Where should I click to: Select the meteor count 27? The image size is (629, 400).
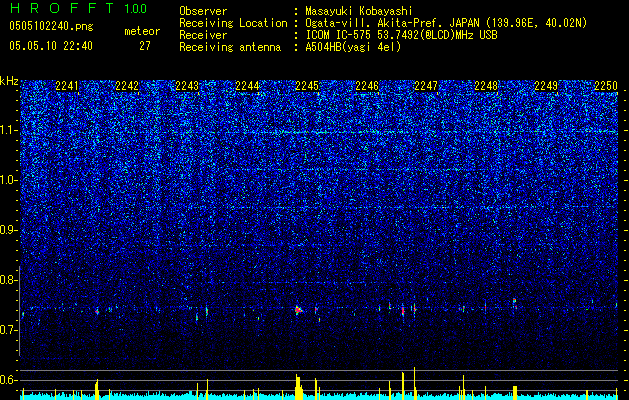(x=145, y=46)
